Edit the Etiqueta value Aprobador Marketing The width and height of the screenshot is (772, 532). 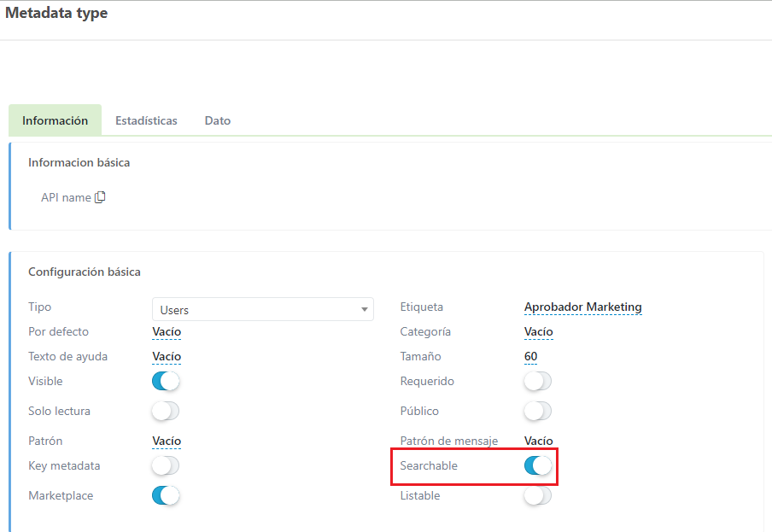[x=582, y=307]
